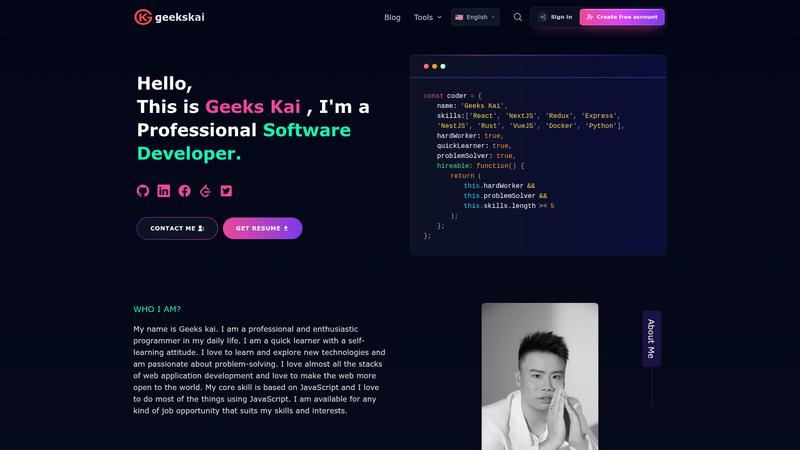
Task: Open the Blog page
Action: [392, 17]
